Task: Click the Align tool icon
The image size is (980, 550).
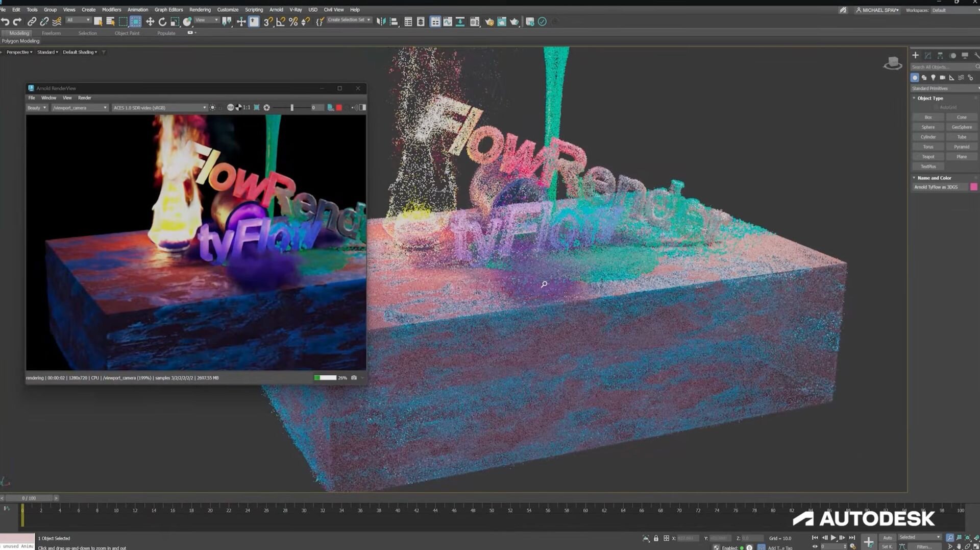Action: pos(394,21)
